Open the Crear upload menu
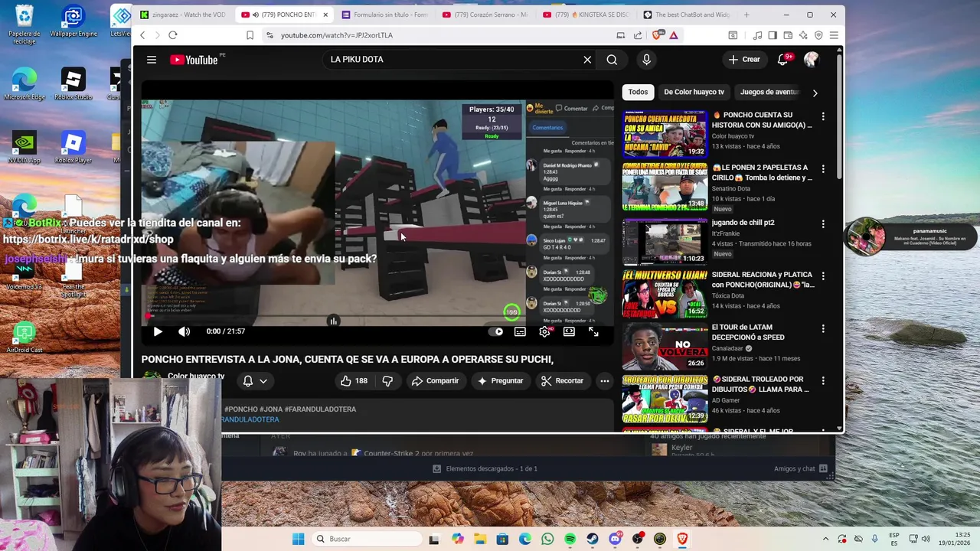Viewport: 980px width, 551px height. click(744, 60)
